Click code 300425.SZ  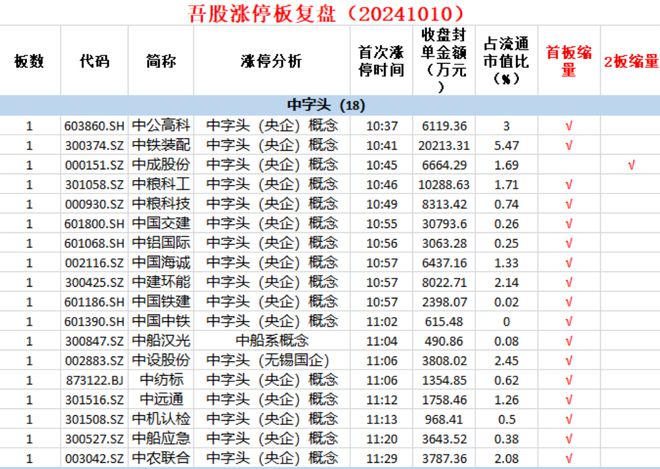[94, 282]
